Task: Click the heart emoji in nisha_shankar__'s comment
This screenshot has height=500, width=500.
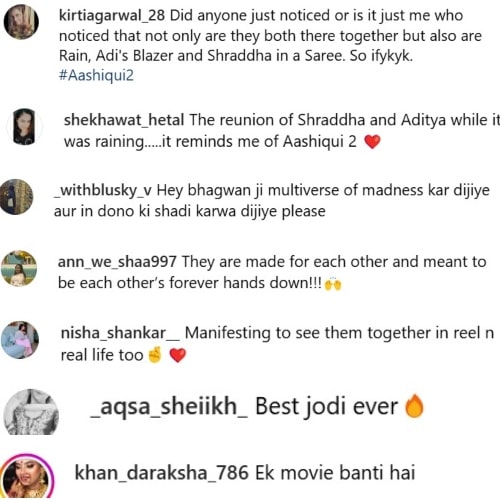Action: [178, 355]
